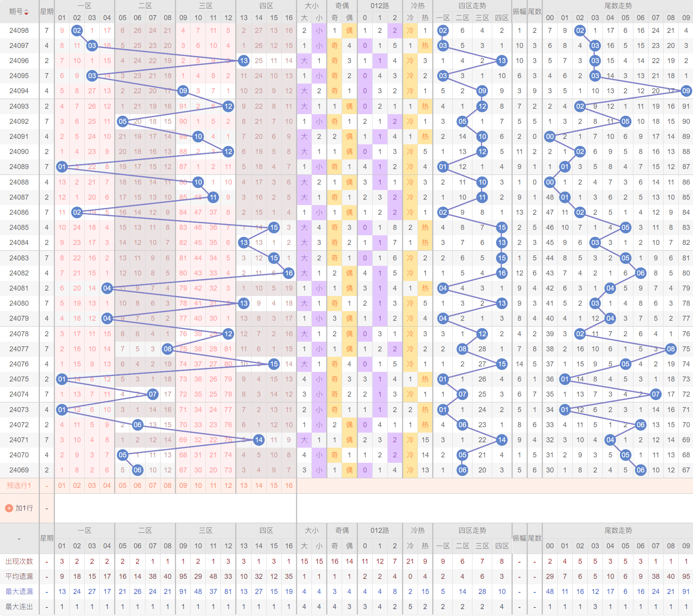Select number 12 in the 预选行1 row

tap(228, 485)
